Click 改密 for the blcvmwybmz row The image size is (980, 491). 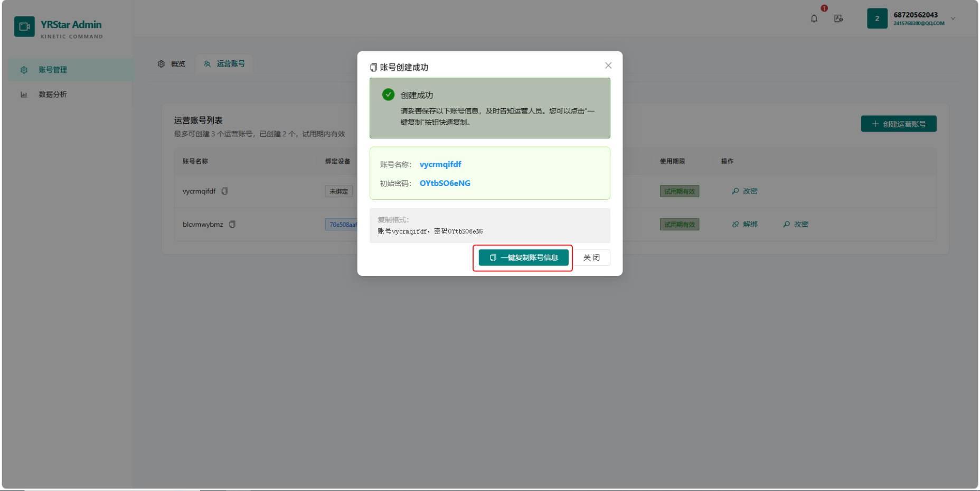(x=796, y=225)
